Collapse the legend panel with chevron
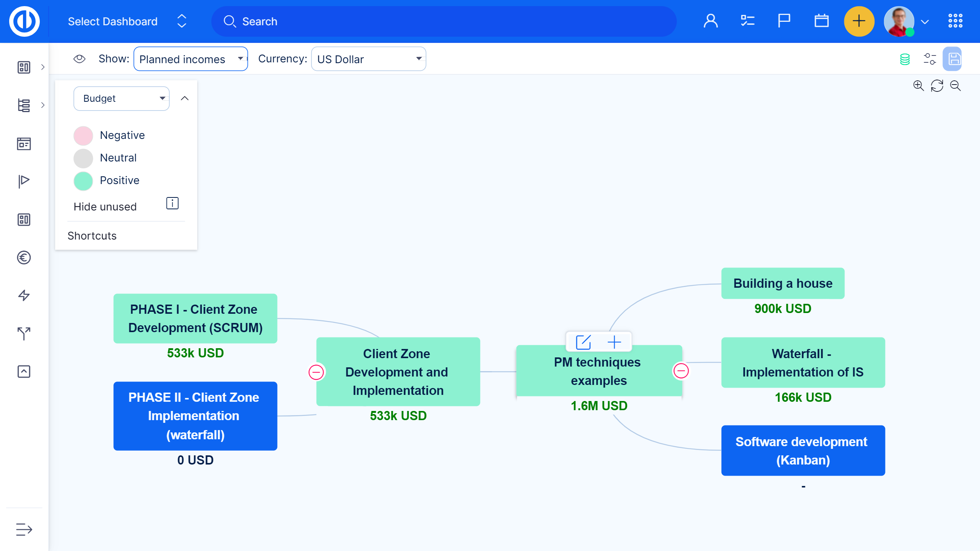Screen dimensions: 980x551 click(x=185, y=98)
